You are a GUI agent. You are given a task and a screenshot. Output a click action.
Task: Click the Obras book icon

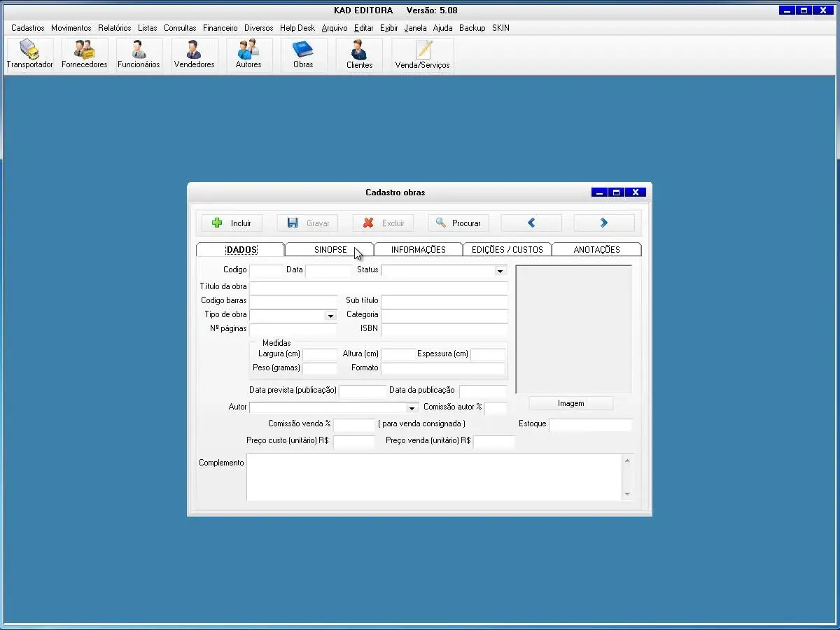point(303,55)
